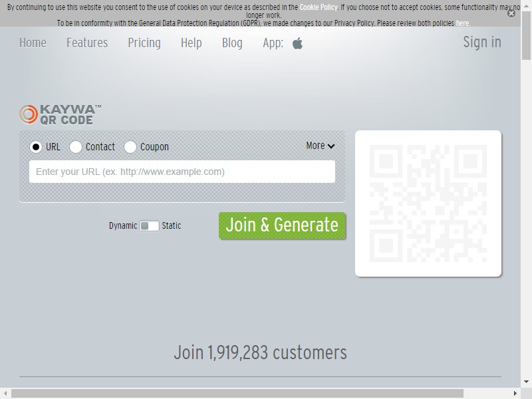Open the Apple App Store icon
The height and width of the screenshot is (399, 532).
pyautogui.click(x=297, y=43)
